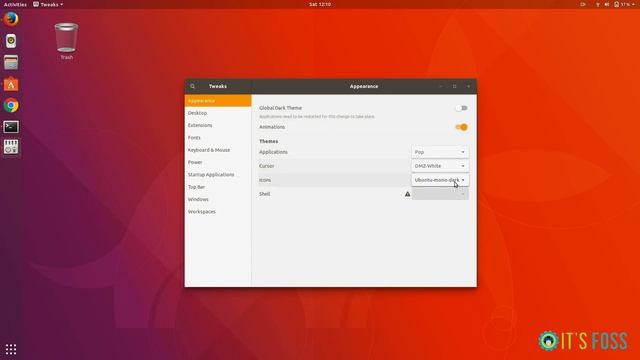This screenshot has height=360, width=640.
Task: Launch Google Chrome from the dock
Action: (11, 105)
